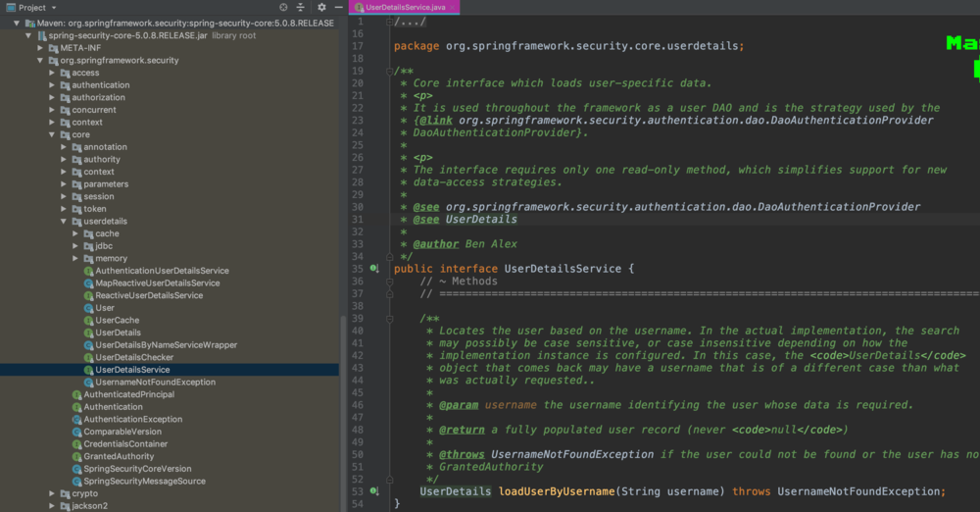This screenshot has width=980, height=512.
Task: Toggle code folding for the line 19 Javadoc
Action: (392, 71)
